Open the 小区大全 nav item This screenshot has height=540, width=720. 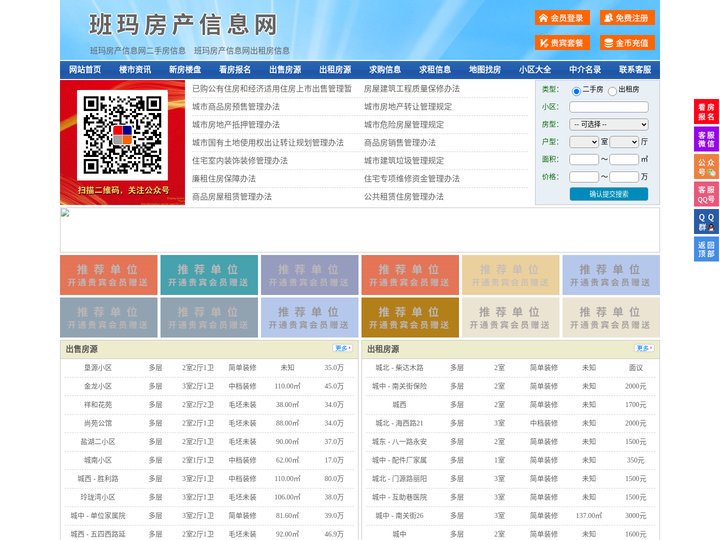point(535,70)
